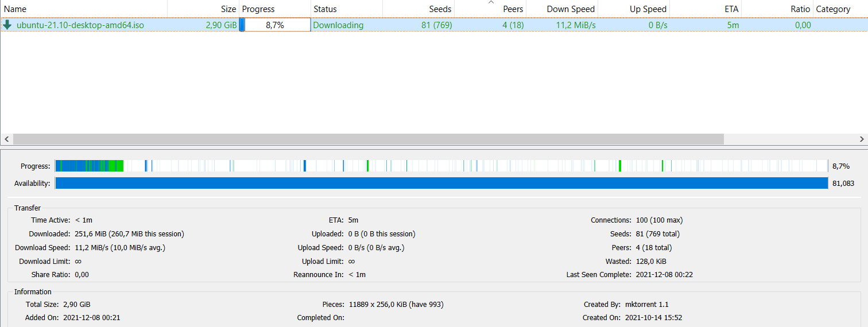The image size is (868, 327).
Task: Click the Download Speed value in Transfer section
Action: [120, 248]
